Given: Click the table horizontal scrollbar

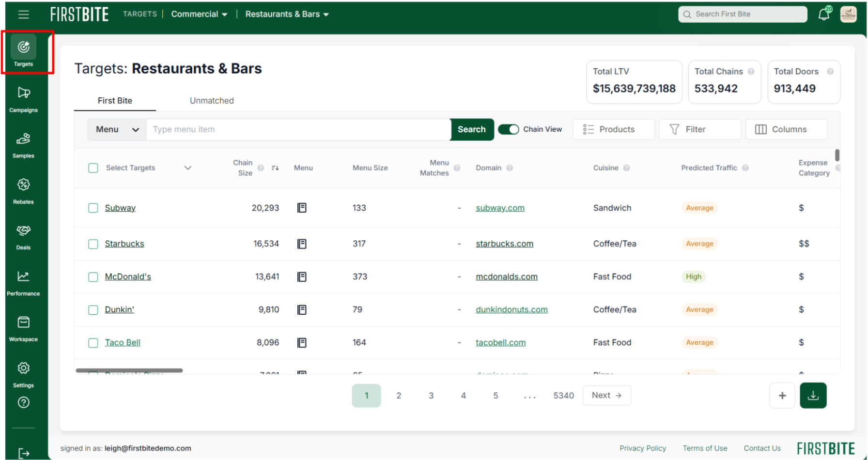Looking at the screenshot, I should pos(129,370).
